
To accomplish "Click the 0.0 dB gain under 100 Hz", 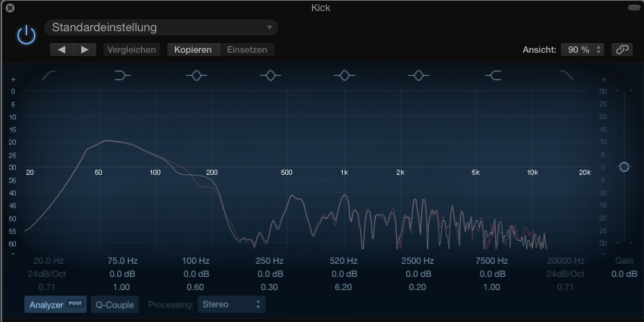I will 196,274.
